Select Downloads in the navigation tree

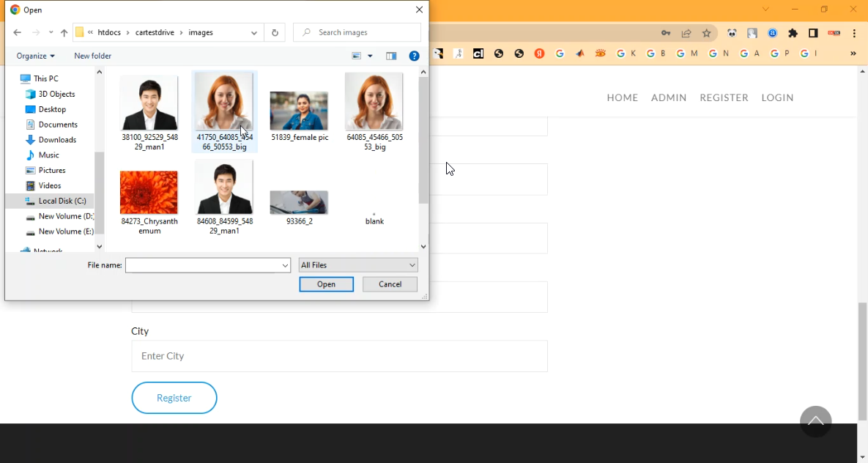click(57, 140)
